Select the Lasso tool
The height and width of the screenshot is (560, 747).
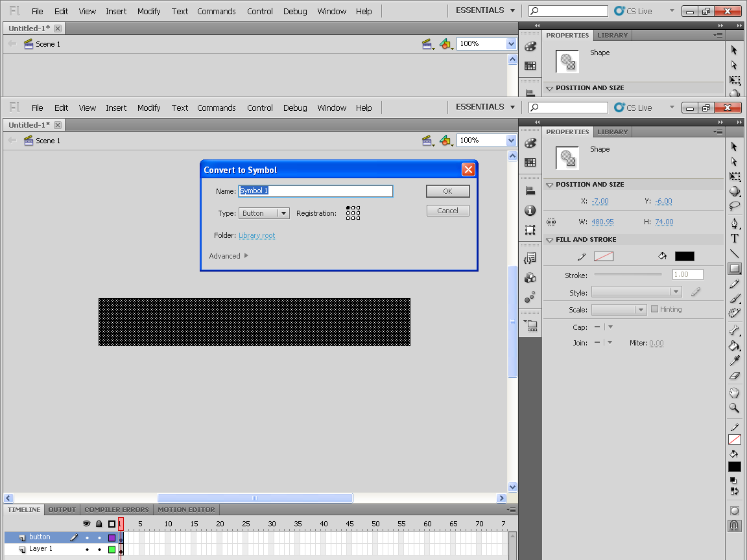pos(735,206)
